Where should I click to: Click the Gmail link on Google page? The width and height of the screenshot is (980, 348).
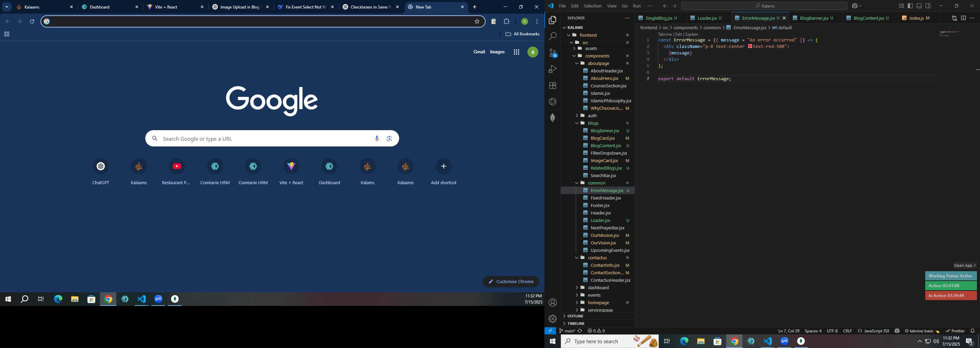(x=479, y=52)
